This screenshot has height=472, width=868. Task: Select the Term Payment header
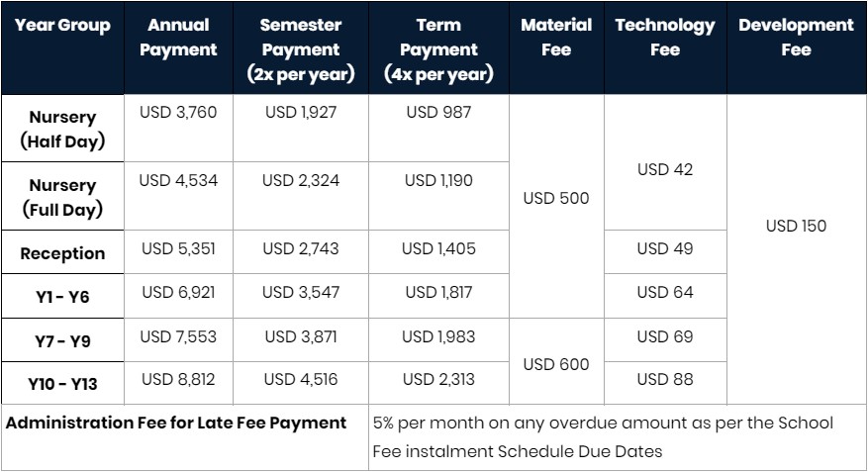438,47
